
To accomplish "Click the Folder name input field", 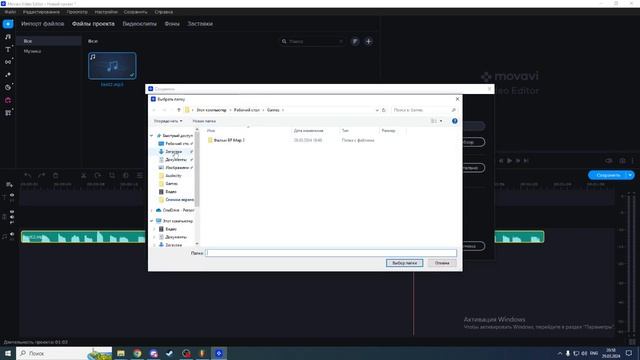I will pyautogui.click(x=331, y=253).
